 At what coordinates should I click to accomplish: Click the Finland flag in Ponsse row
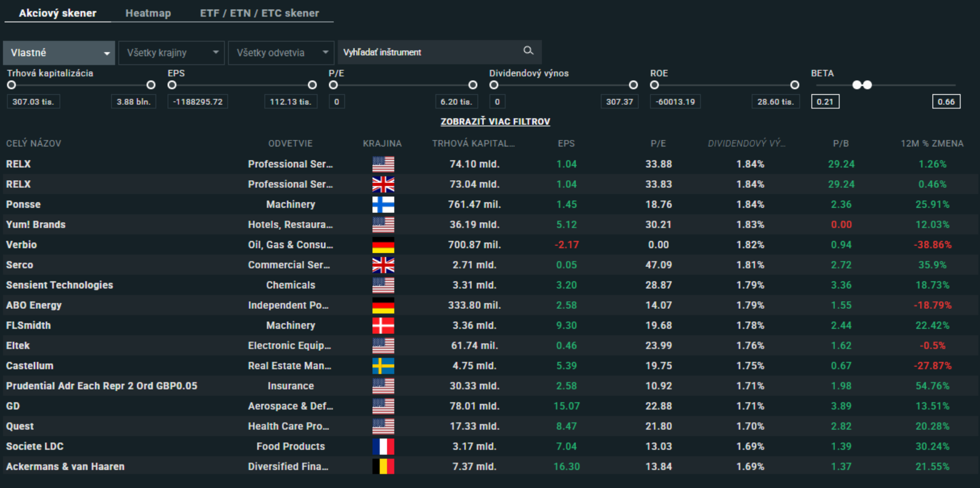click(x=383, y=204)
